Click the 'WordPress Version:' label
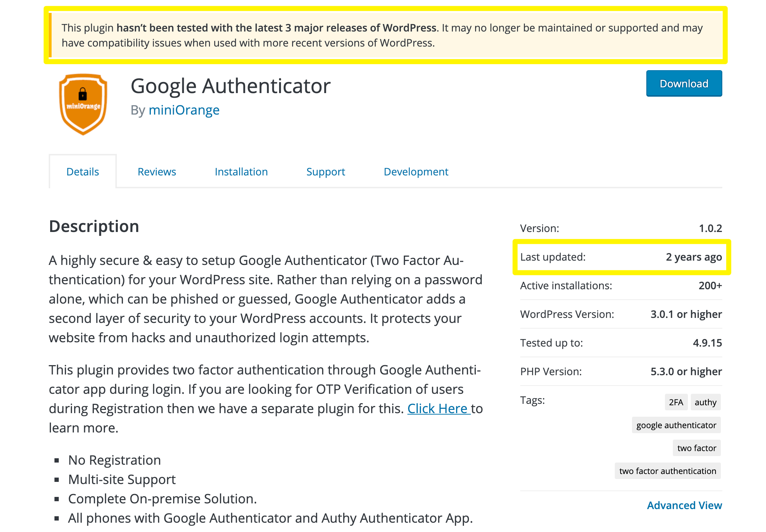Screen dimensions: 766x532 [x=567, y=314]
